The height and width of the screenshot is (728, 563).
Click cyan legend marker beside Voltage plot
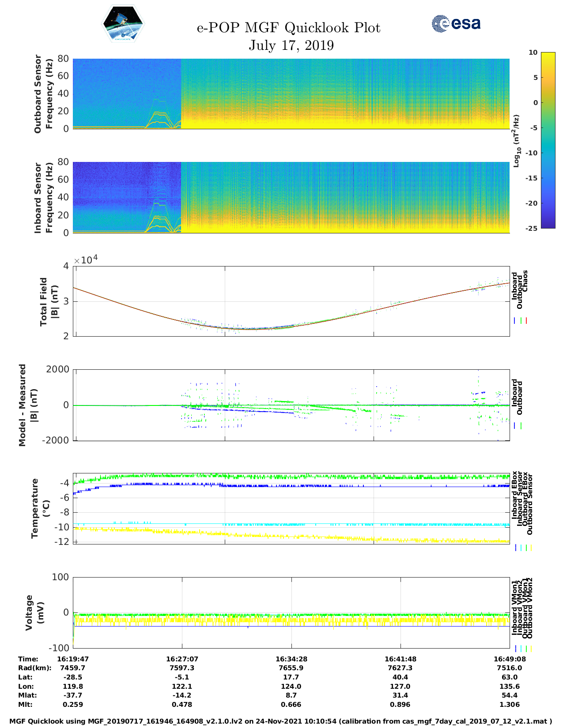521,649
